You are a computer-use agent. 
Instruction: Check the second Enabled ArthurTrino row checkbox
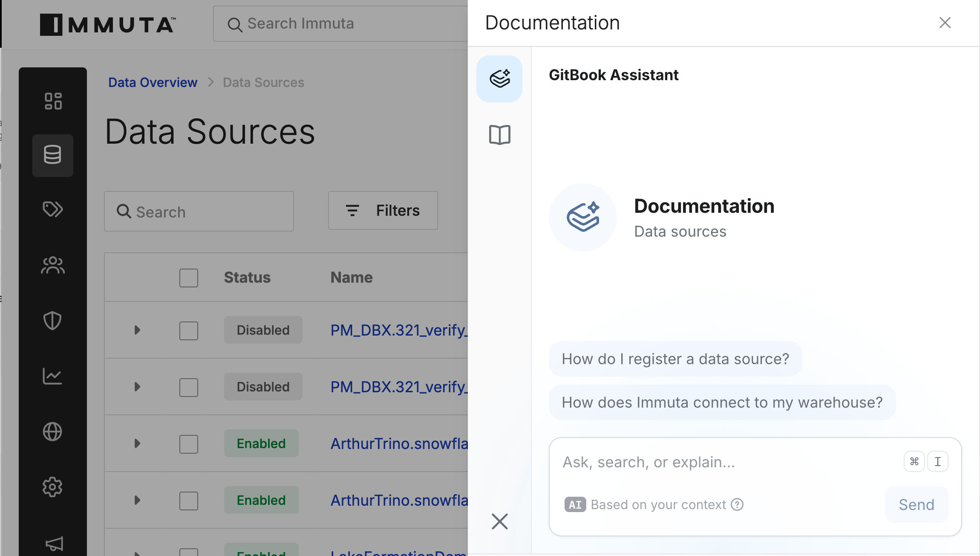tap(189, 501)
